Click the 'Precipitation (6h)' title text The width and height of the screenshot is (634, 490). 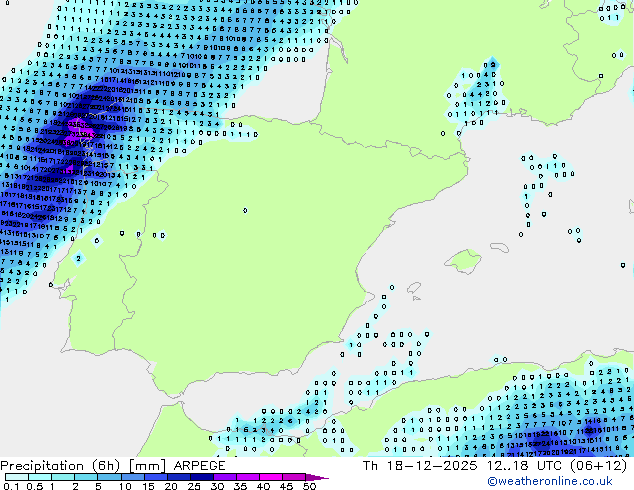point(60,466)
